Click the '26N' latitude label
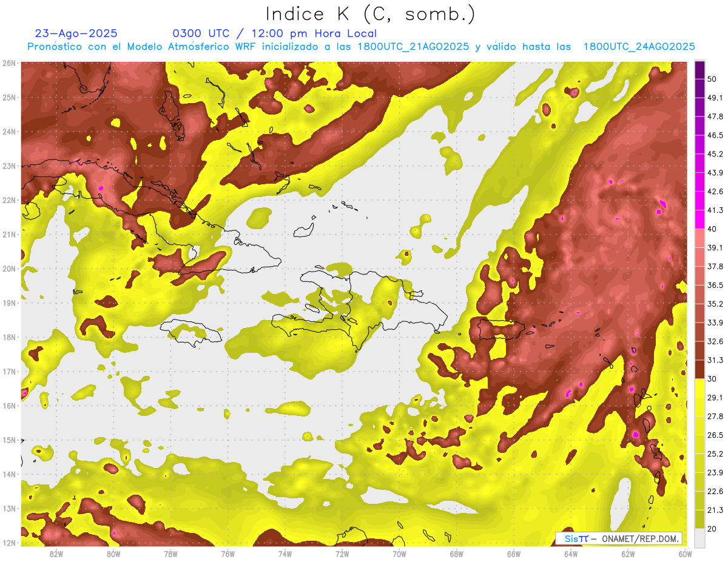 8,63
